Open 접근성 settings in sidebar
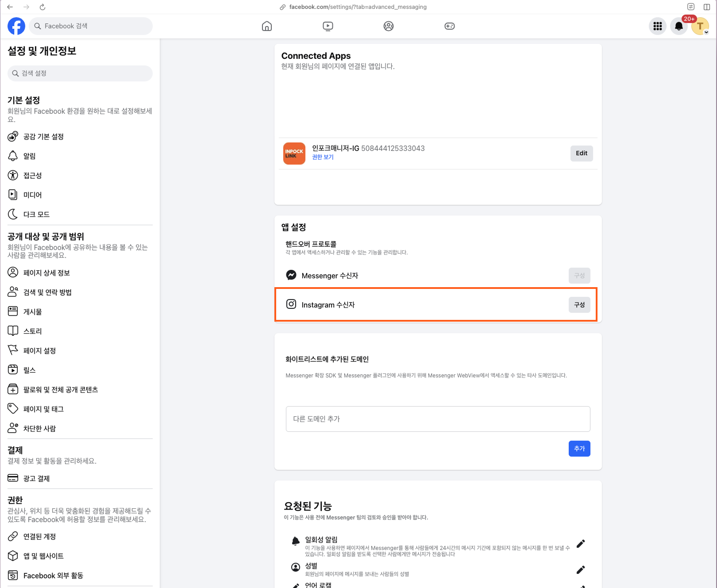The width and height of the screenshot is (717, 588). click(80, 176)
